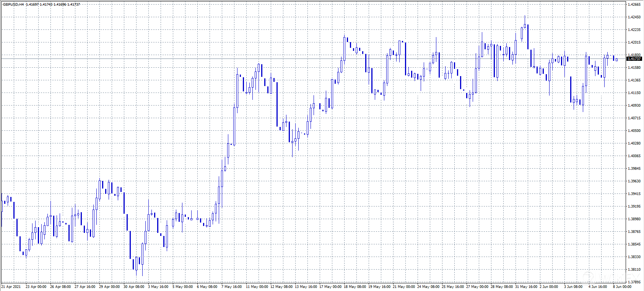The width and height of the screenshot is (644, 291).
Task: Click the OHLC values in the chart header
Action: [53, 5]
